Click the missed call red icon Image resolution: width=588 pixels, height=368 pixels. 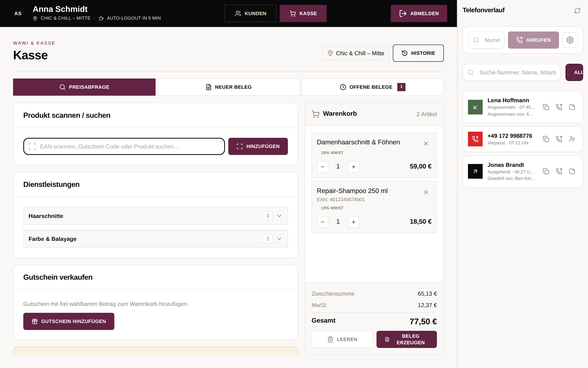(475, 139)
